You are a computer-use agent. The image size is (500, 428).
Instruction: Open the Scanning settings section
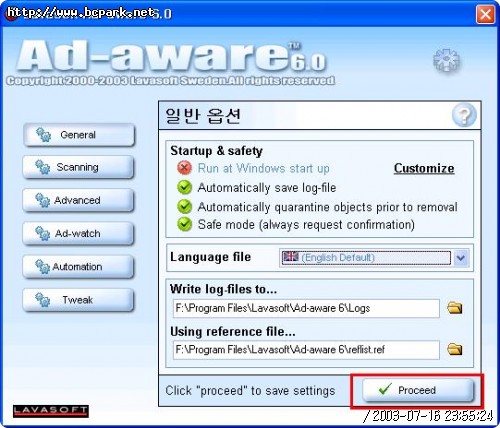(78, 167)
